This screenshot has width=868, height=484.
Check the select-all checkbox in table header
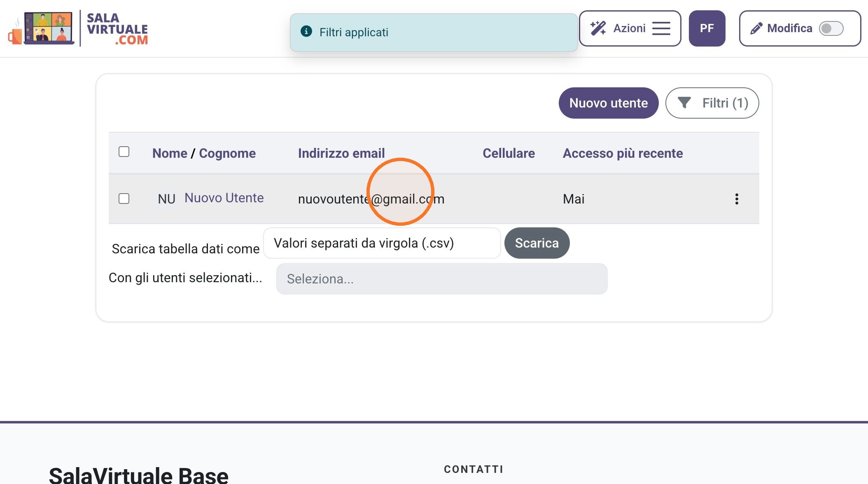coord(124,152)
